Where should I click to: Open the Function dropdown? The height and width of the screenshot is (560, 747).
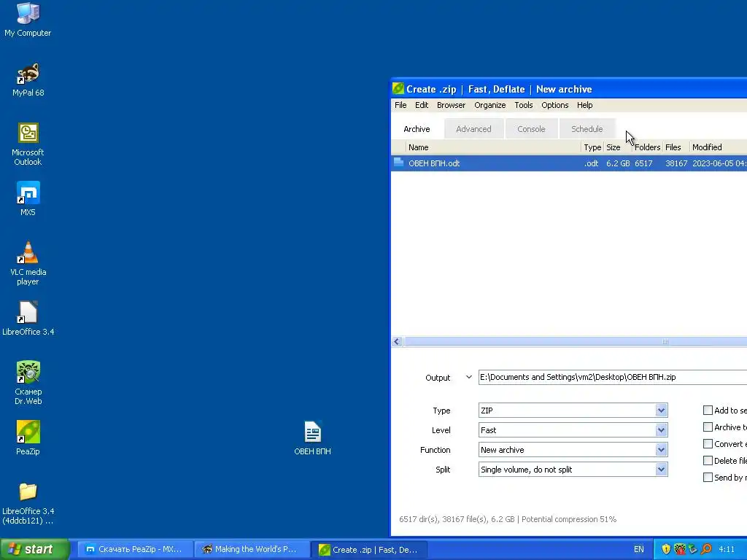pyautogui.click(x=661, y=449)
